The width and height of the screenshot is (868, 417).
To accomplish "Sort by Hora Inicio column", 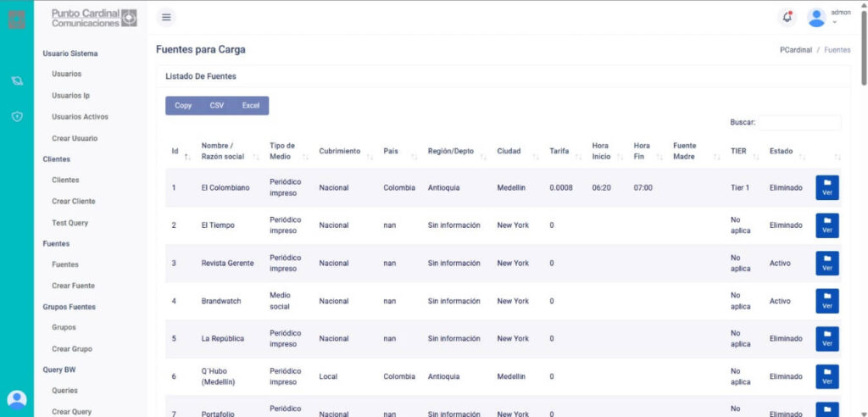I will [x=607, y=151].
